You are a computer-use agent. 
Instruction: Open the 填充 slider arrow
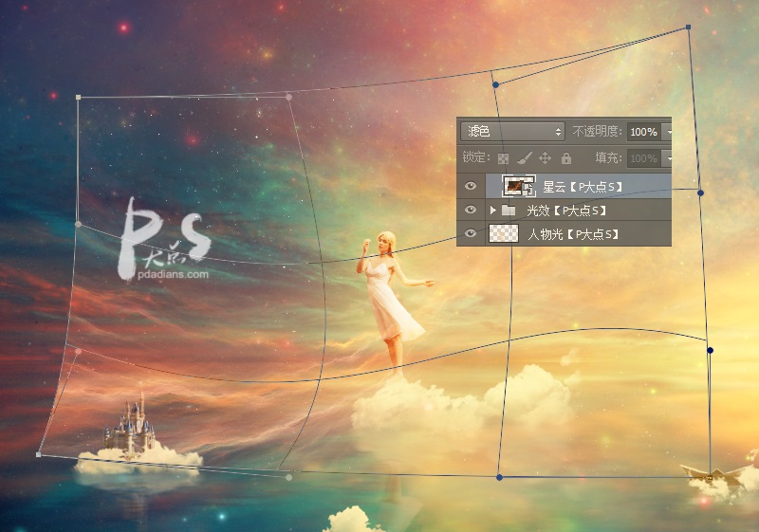pos(667,158)
